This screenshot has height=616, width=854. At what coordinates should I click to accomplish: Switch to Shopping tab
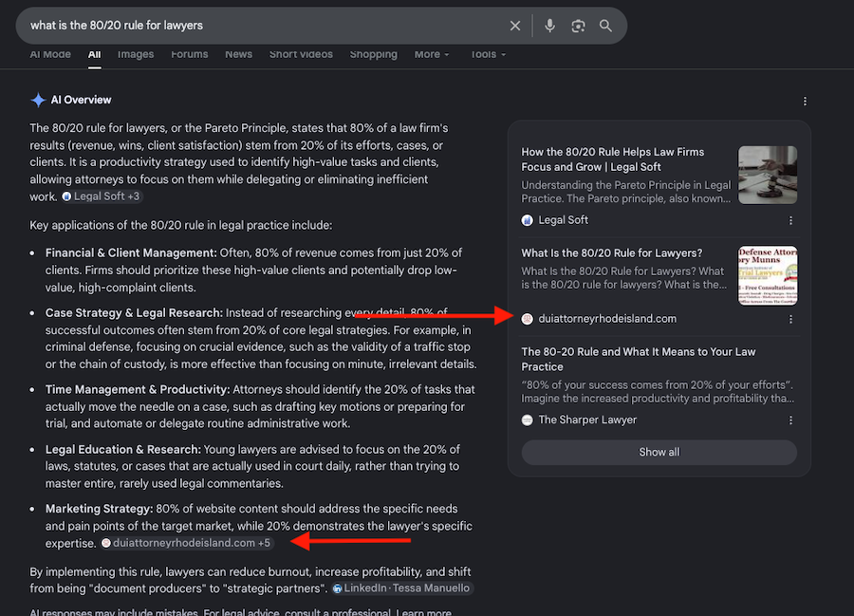pyautogui.click(x=374, y=54)
